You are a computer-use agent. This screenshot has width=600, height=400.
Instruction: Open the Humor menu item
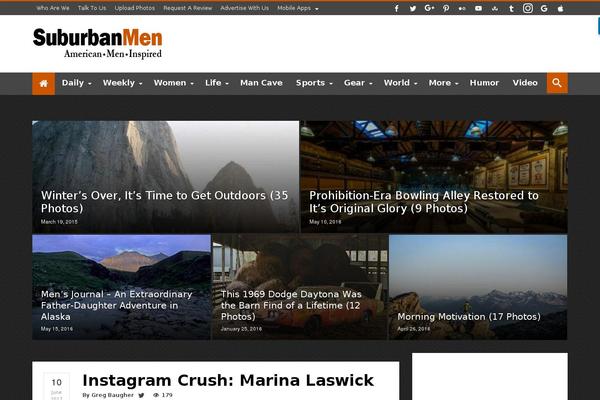484,83
